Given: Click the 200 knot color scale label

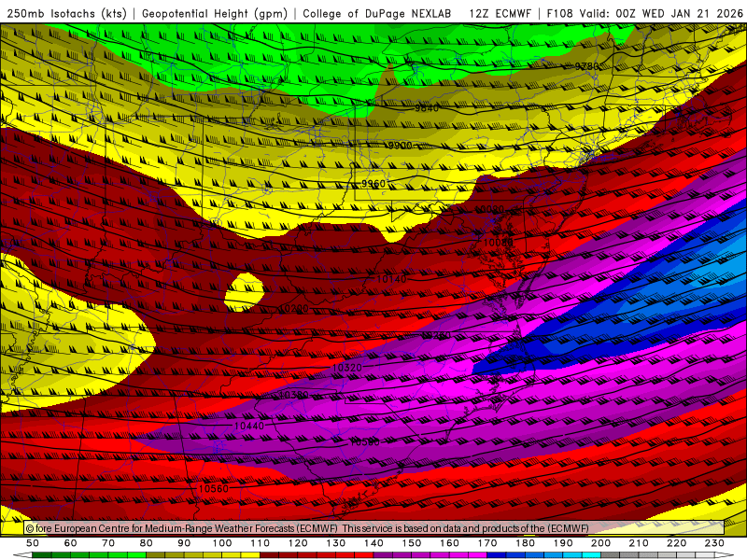Looking at the screenshot, I should [601, 543].
